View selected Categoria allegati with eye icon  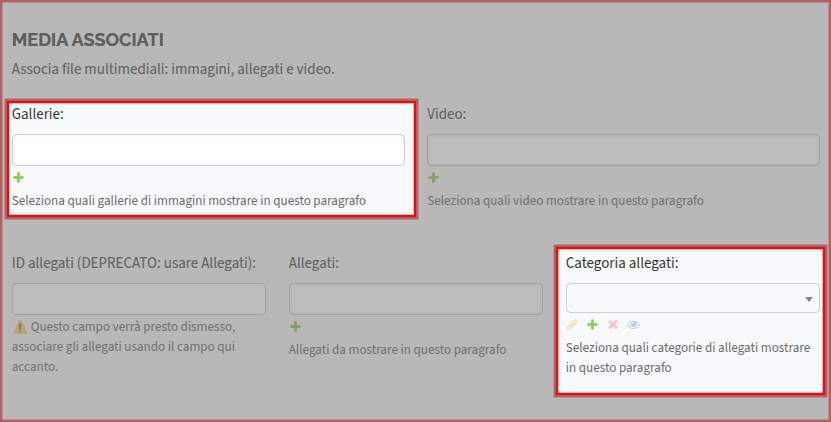[633, 325]
